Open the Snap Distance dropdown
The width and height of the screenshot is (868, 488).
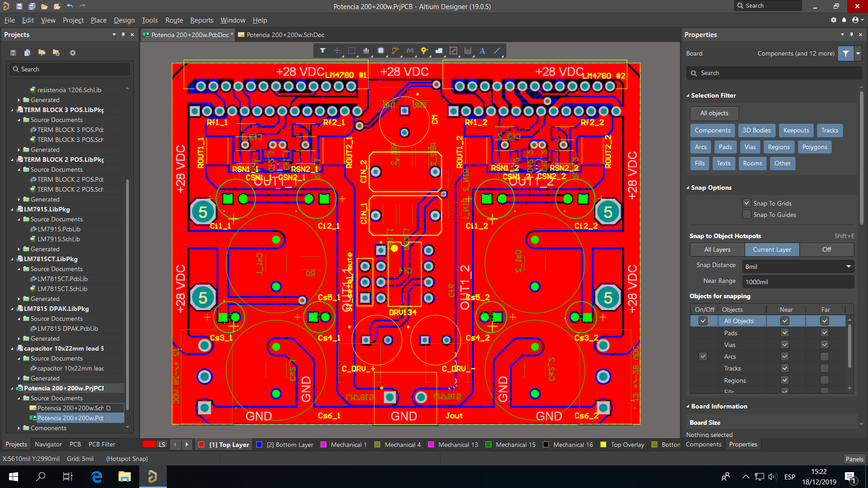coord(848,267)
